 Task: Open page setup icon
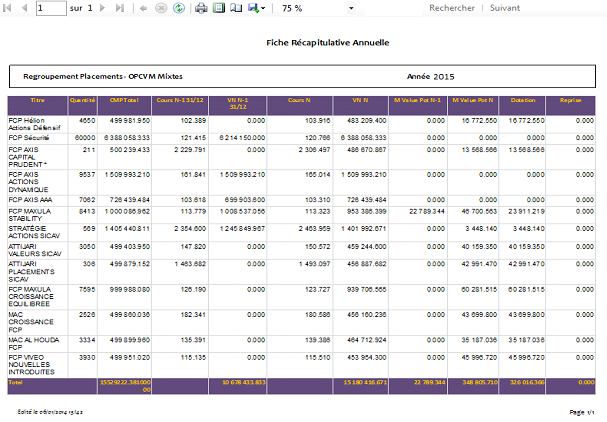236,8
